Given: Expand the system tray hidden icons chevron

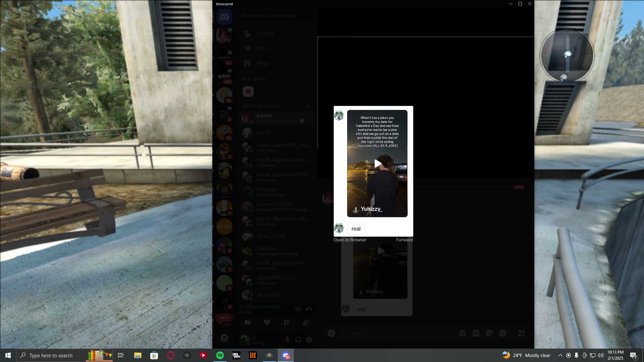Looking at the screenshot, I should [560, 355].
